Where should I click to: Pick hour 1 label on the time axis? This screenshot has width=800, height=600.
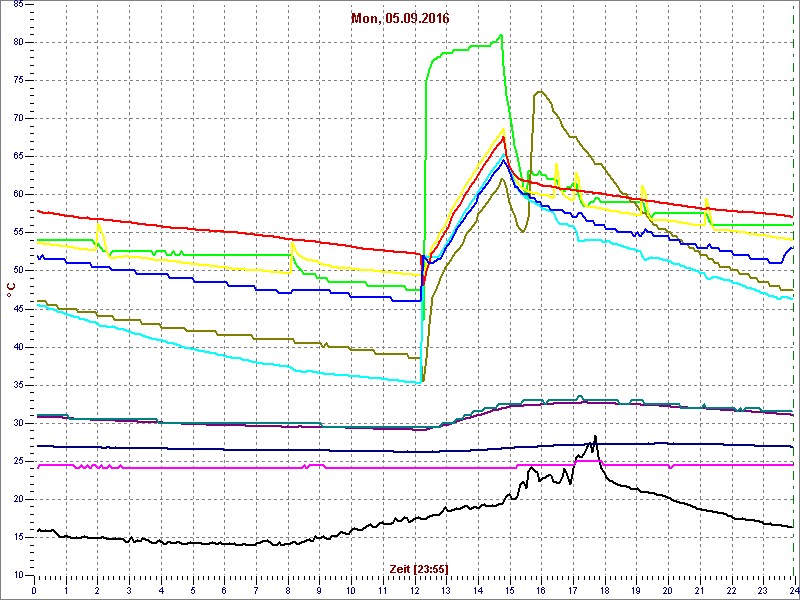pos(66,589)
